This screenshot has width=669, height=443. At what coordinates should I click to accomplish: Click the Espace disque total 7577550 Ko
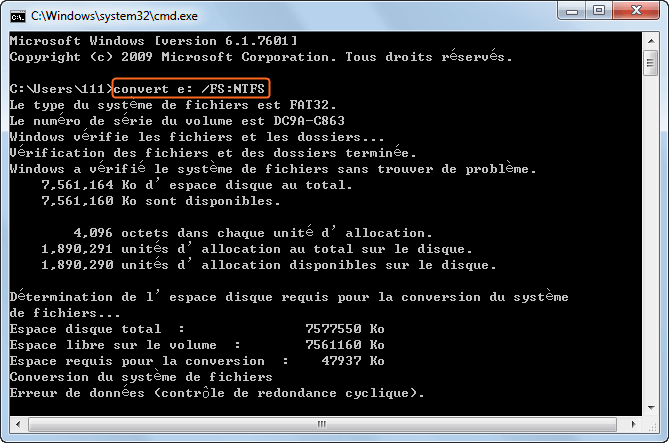tap(197, 329)
